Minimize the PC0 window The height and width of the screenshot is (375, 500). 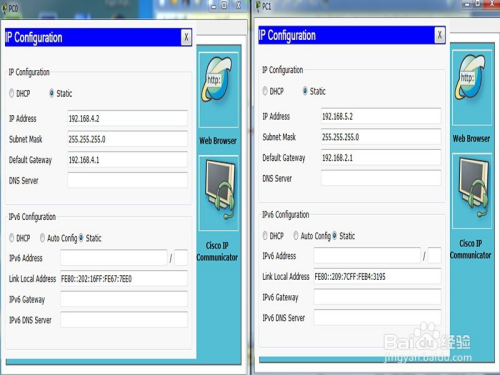(x=214, y=6)
